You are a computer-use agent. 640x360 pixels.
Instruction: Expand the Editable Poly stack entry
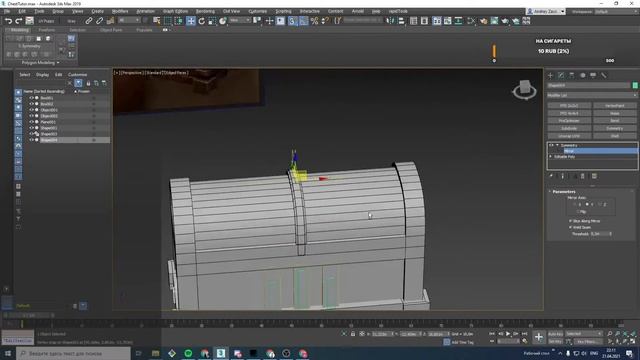pyautogui.click(x=551, y=157)
